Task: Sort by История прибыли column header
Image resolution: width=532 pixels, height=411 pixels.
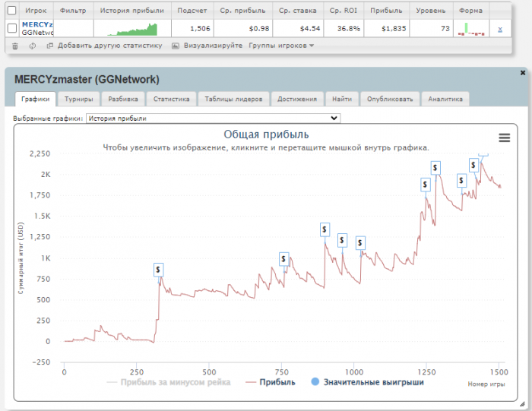Action: (132, 11)
